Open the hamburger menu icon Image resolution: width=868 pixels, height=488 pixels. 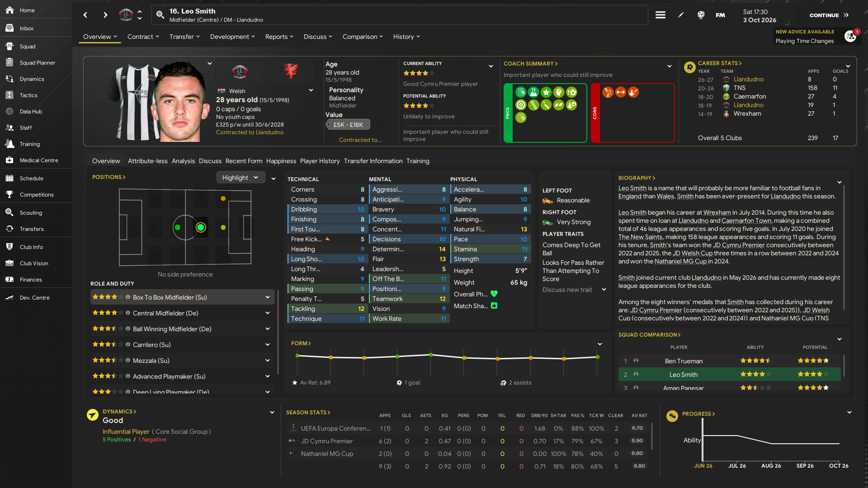click(x=660, y=15)
